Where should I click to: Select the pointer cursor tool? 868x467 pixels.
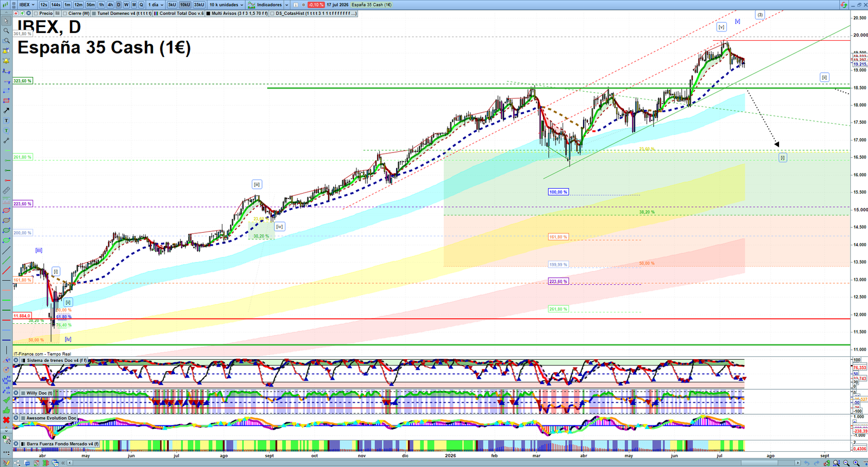(6, 21)
